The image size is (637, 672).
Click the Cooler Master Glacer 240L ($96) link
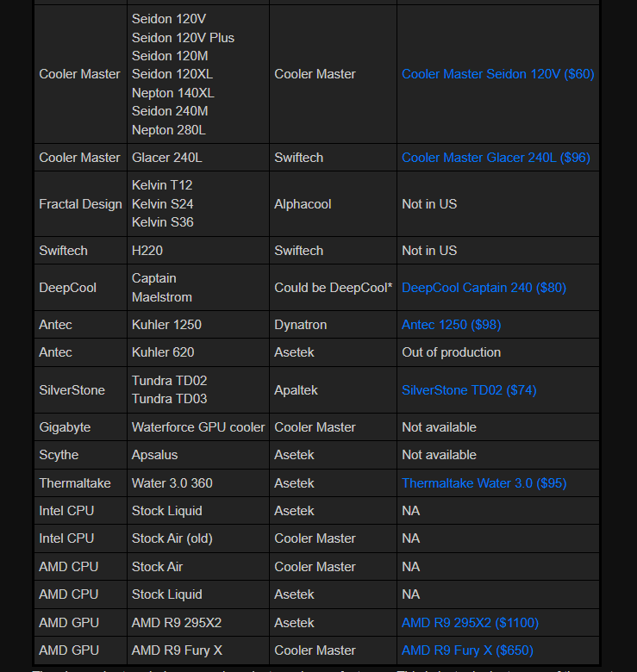496,158
